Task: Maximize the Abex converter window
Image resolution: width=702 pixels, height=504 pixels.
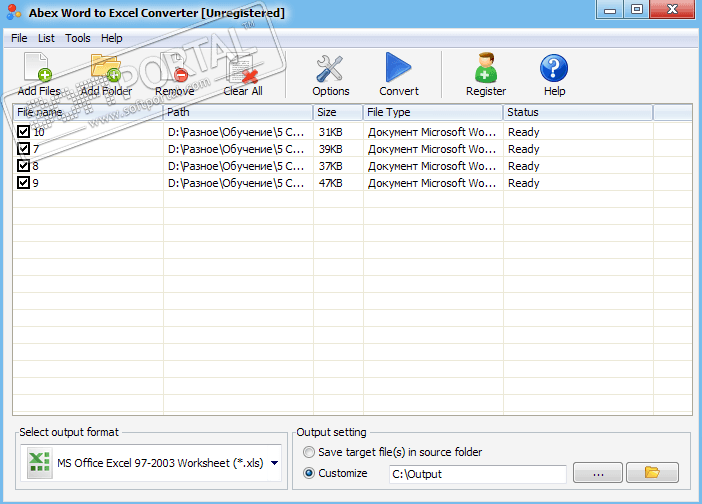Action: point(637,10)
